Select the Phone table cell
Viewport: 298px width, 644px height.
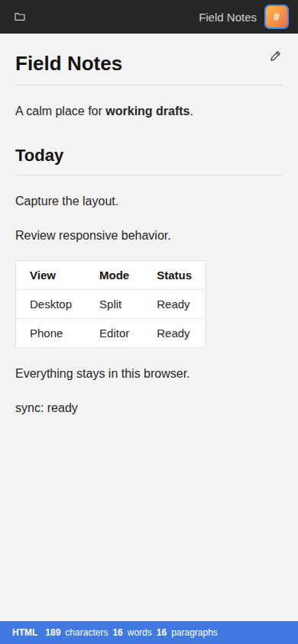pyautogui.click(x=47, y=333)
